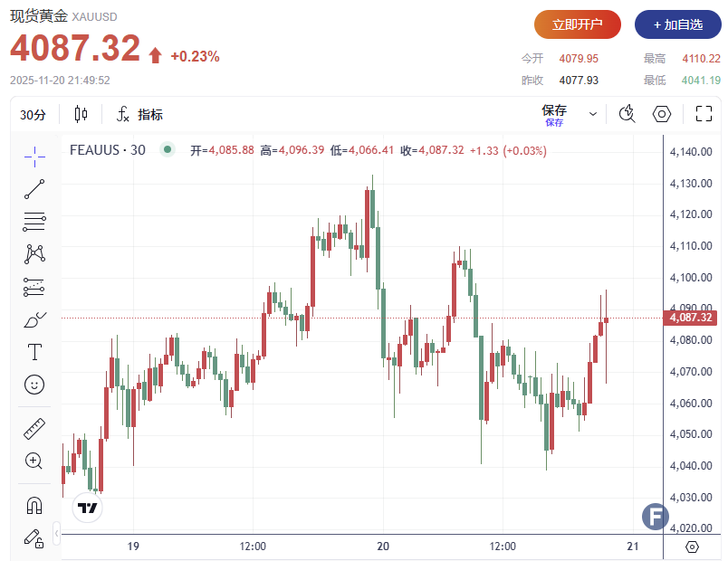Toggle fullscreen chart mode
The width and height of the screenshot is (728, 561).
(704, 114)
